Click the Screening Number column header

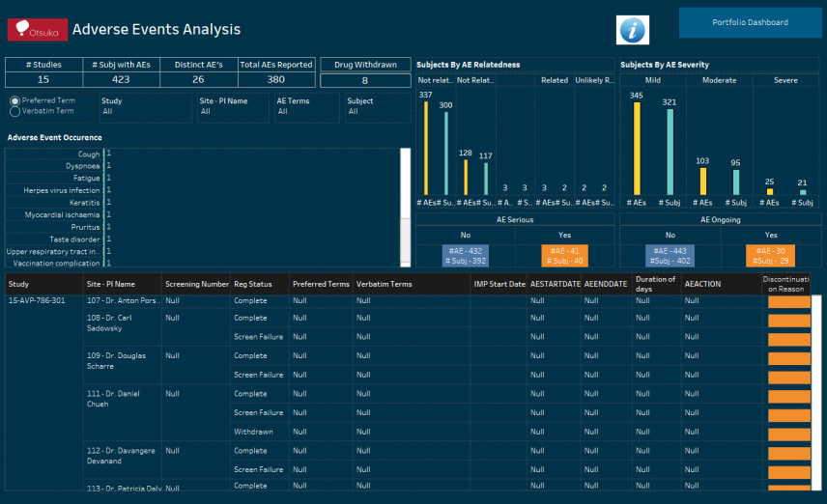(x=197, y=284)
